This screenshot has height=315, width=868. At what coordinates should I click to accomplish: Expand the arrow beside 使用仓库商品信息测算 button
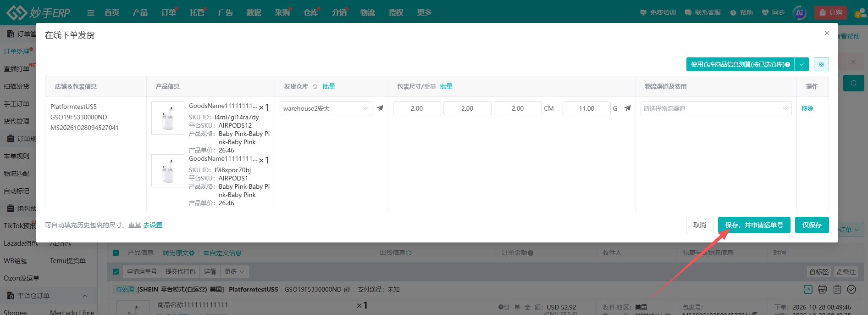(802, 64)
